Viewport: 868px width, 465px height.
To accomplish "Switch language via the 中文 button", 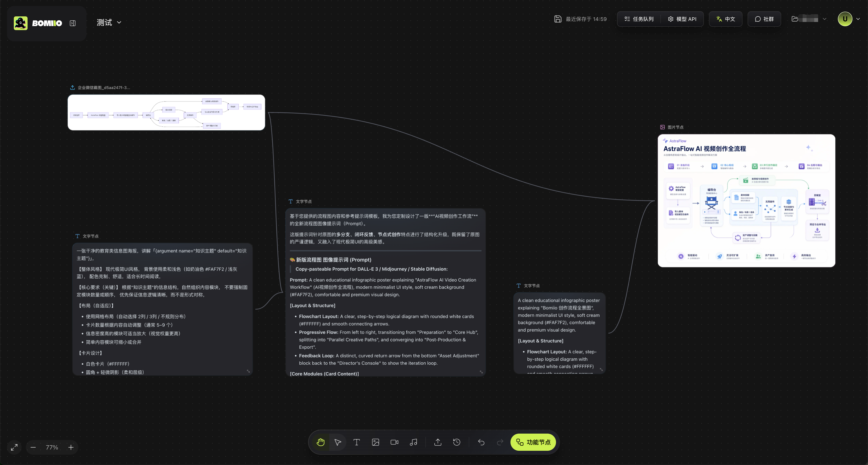I will [725, 19].
